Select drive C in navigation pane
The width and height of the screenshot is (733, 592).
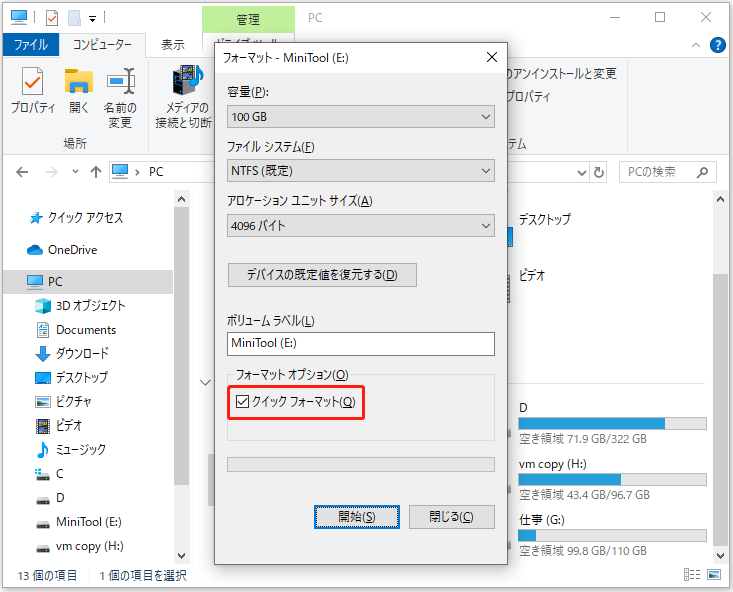click(59, 474)
